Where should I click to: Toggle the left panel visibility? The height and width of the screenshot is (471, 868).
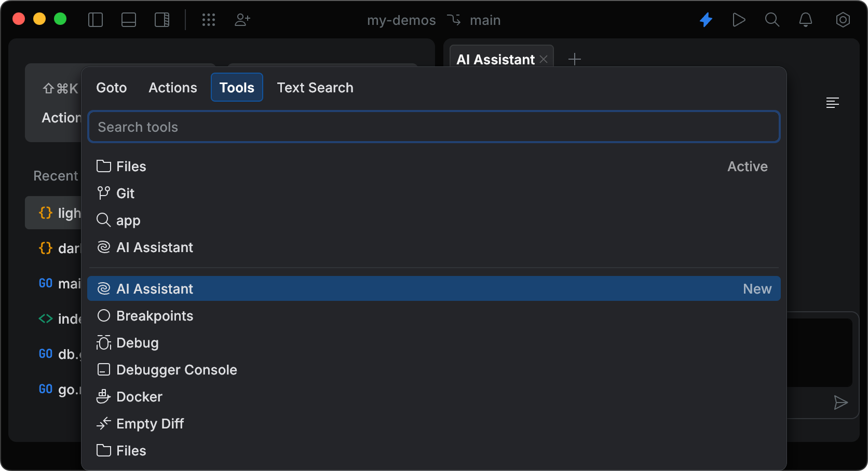pos(96,20)
